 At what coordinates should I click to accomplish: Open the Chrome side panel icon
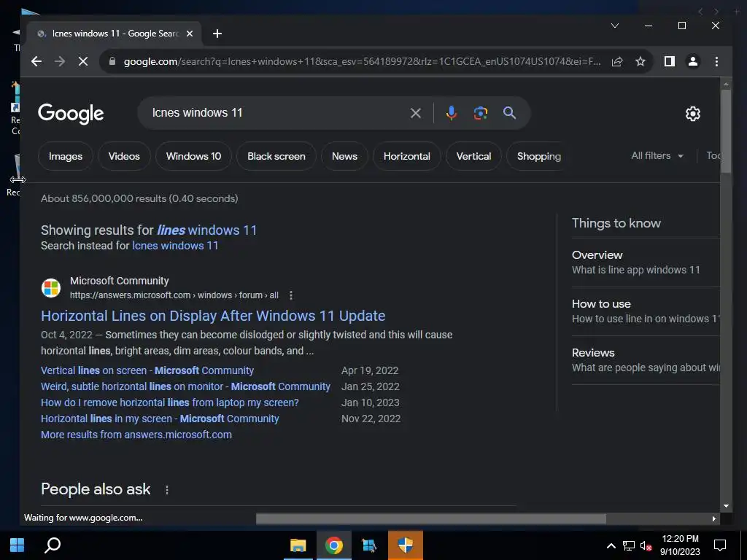click(x=670, y=61)
